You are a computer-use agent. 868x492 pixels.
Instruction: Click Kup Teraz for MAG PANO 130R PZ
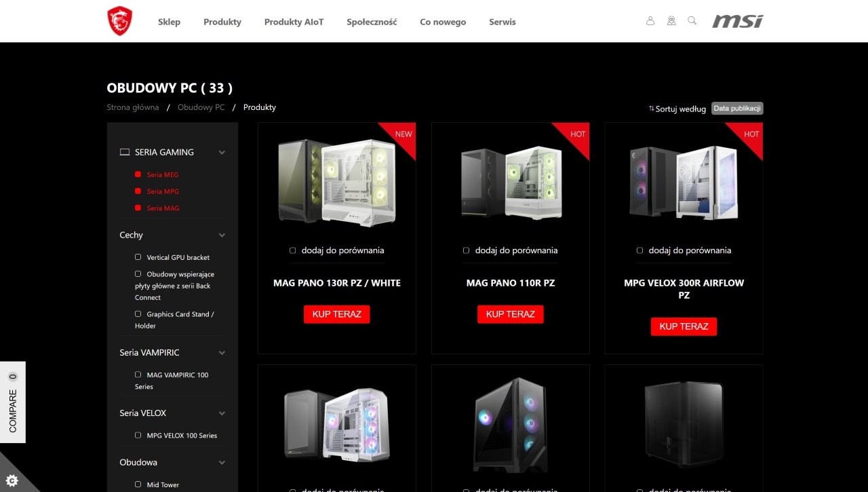[336, 314]
